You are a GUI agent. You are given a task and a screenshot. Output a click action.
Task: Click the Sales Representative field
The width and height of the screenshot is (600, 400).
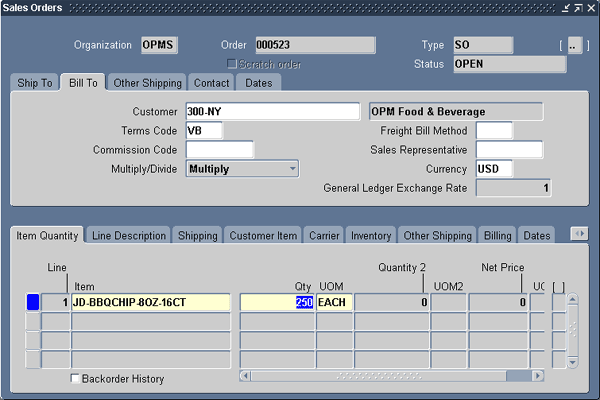(x=509, y=150)
